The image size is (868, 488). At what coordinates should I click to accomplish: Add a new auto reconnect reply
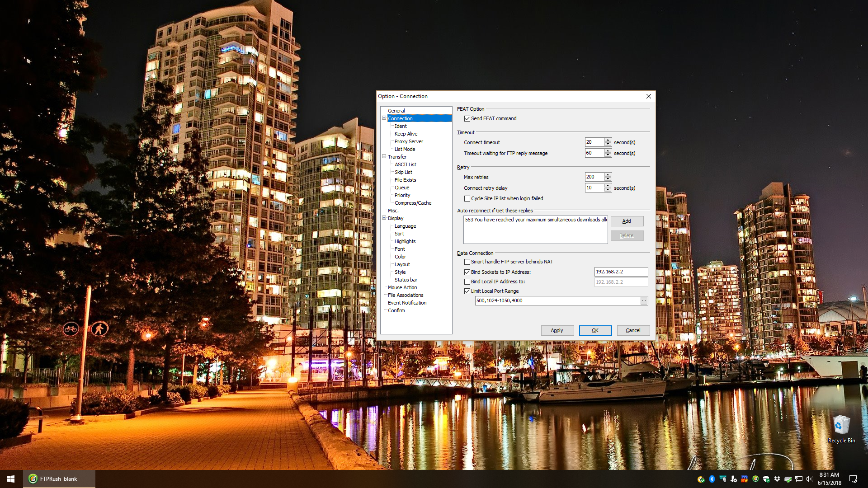[627, 221]
